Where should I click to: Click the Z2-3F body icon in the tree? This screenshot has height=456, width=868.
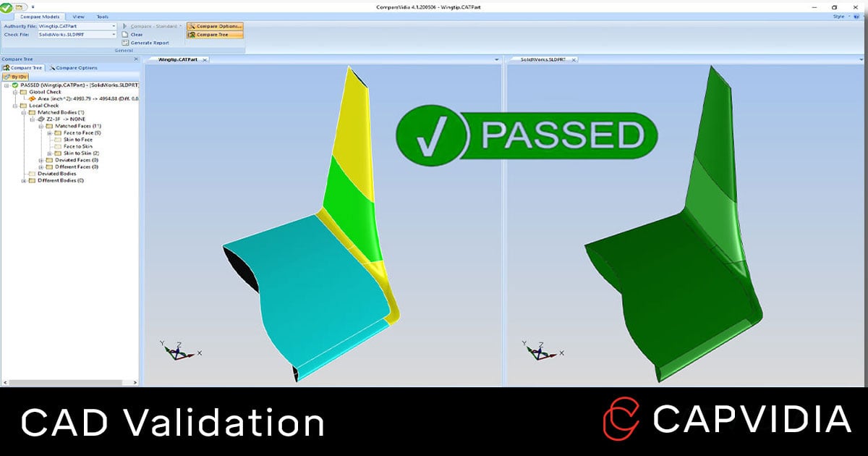click(x=41, y=119)
